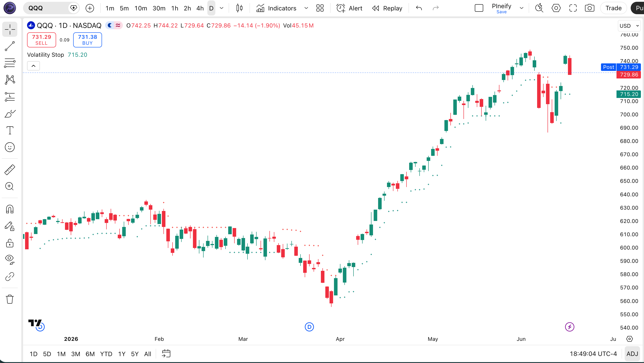Set date range to 3M

point(76,354)
